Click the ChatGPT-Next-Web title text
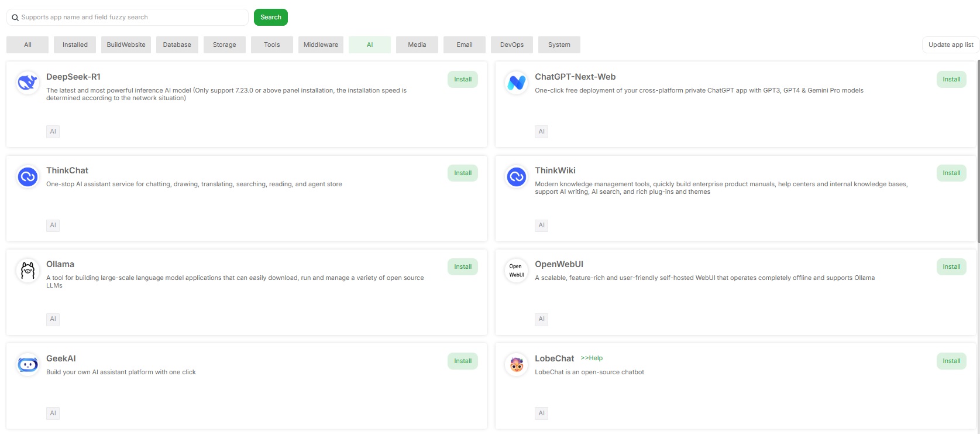This screenshot has width=980, height=434. (x=575, y=77)
